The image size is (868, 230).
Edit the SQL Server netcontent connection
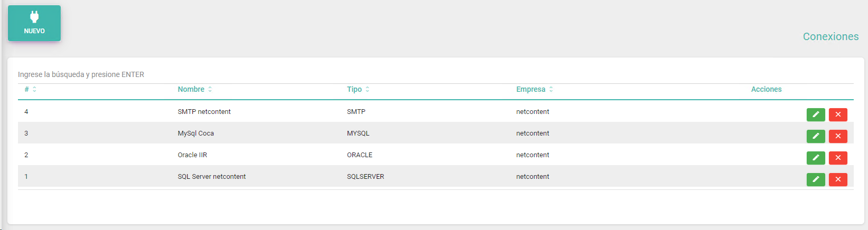[816, 179]
